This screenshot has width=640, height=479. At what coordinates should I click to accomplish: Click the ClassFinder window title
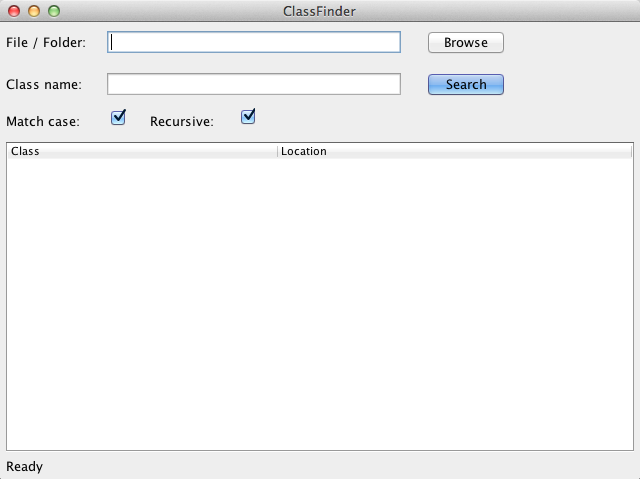[319, 11]
